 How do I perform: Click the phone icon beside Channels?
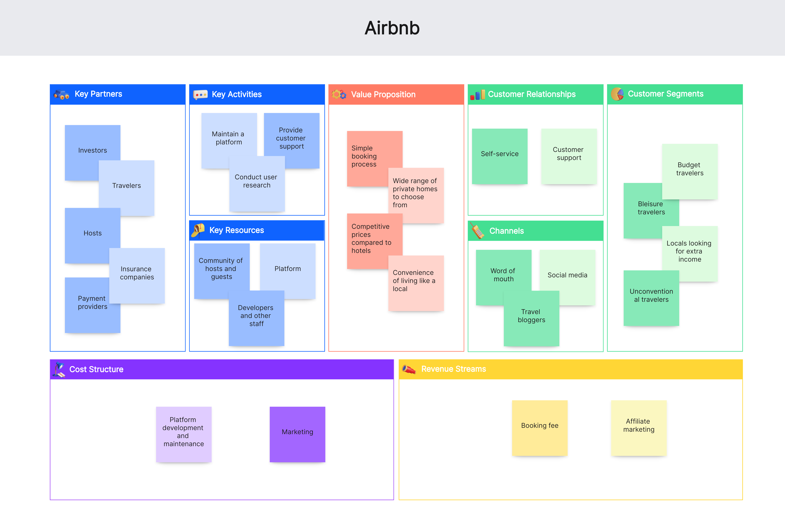click(x=477, y=231)
